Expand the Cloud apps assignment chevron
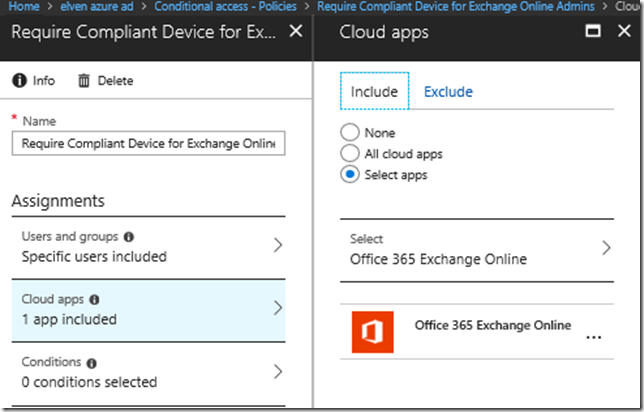The height and width of the screenshot is (412, 644). click(x=278, y=308)
